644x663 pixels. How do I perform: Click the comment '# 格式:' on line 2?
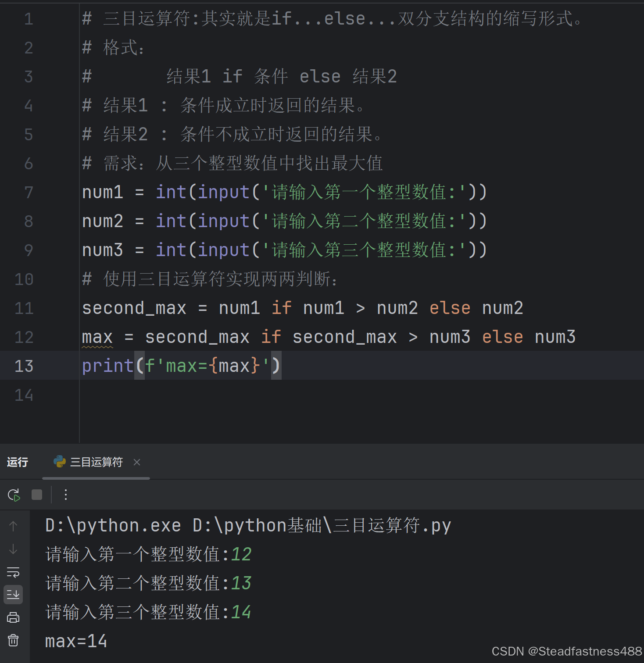pos(113,48)
